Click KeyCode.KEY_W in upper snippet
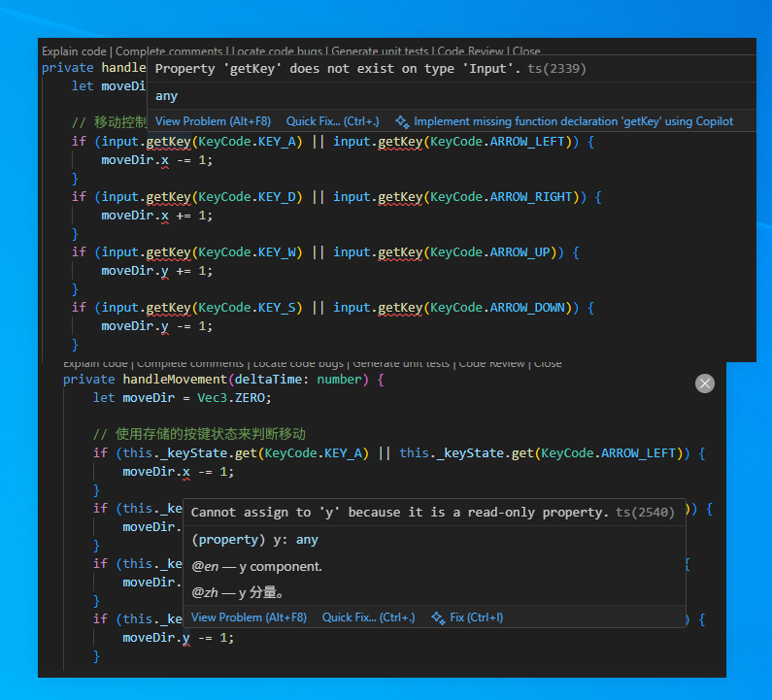772x700 pixels. tap(247, 252)
